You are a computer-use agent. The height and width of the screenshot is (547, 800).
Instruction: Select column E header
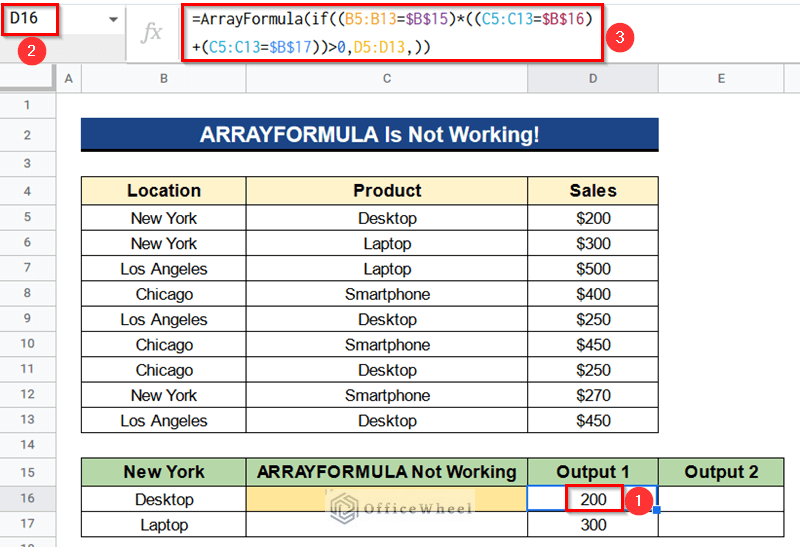click(x=721, y=79)
